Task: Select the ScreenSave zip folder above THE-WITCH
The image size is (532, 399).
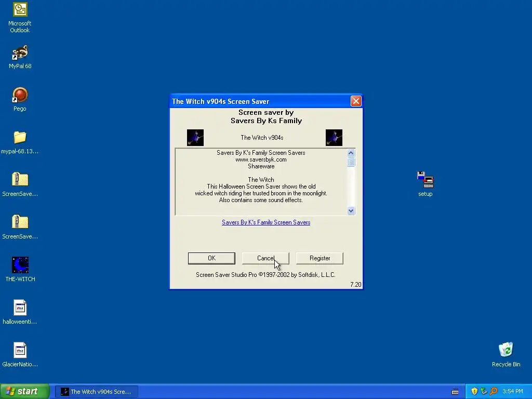Action: pos(20,228)
